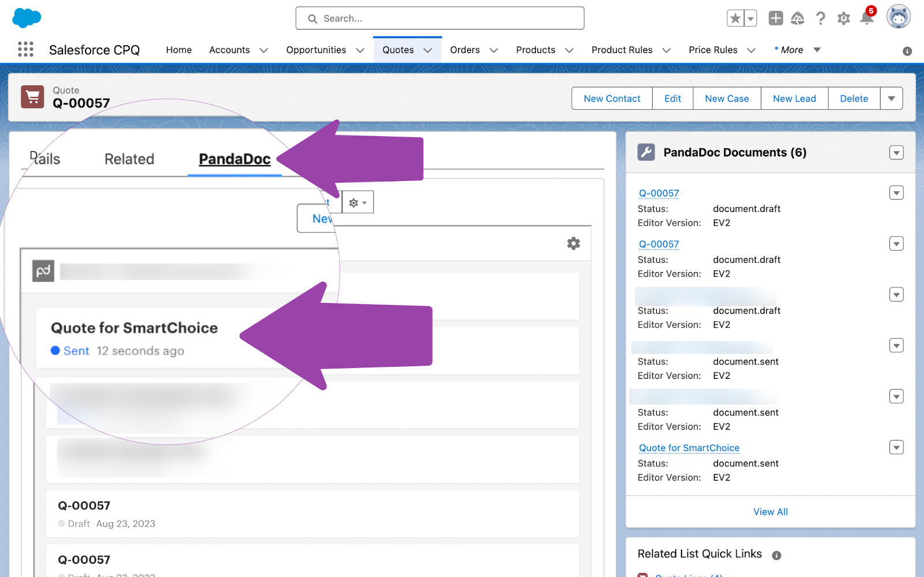The width and height of the screenshot is (924, 577).
Task: Expand the Product Rules tab chevron
Action: click(666, 50)
